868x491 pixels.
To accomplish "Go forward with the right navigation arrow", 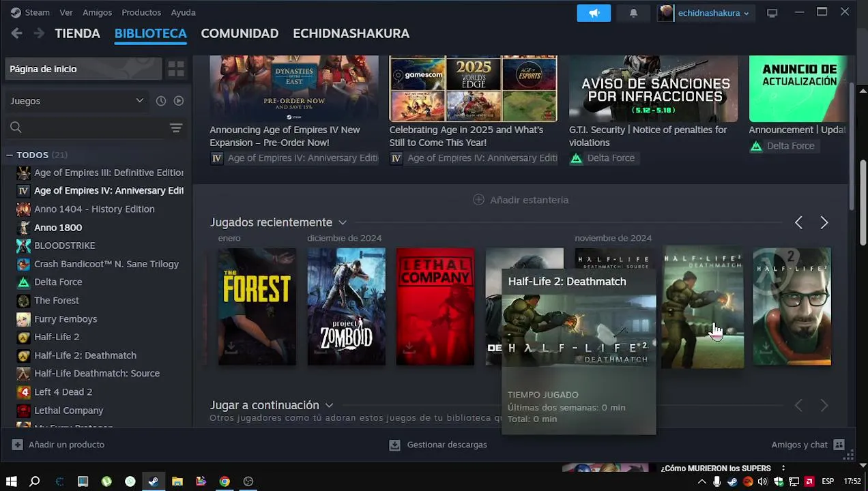I will click(39, 33).
